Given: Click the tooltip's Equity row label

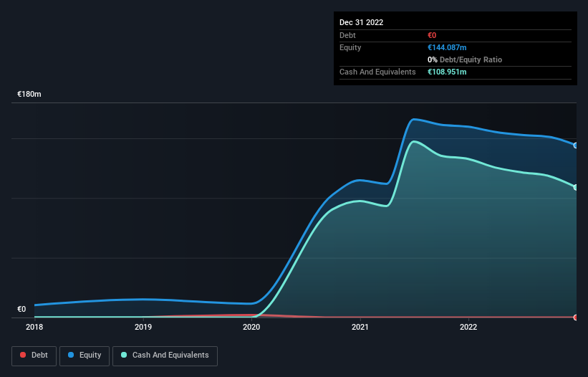Looking at the screenshot, I should 350,47.
